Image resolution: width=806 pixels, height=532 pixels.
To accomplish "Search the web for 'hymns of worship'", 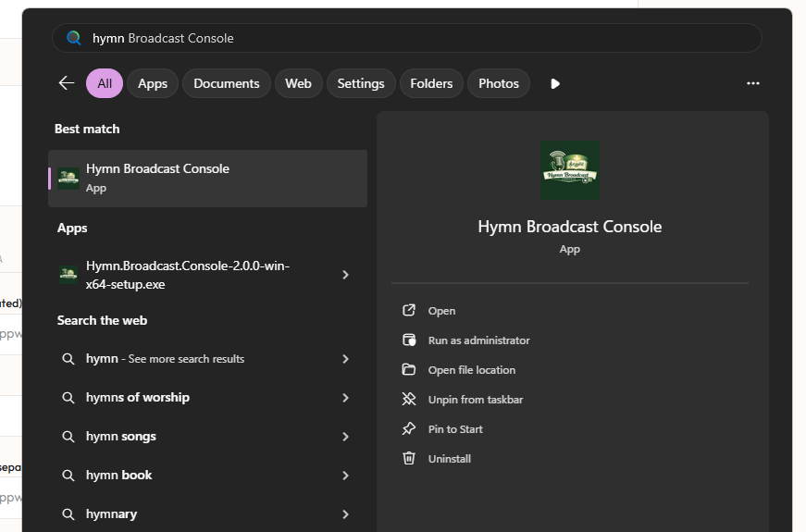I will (207, 397).
